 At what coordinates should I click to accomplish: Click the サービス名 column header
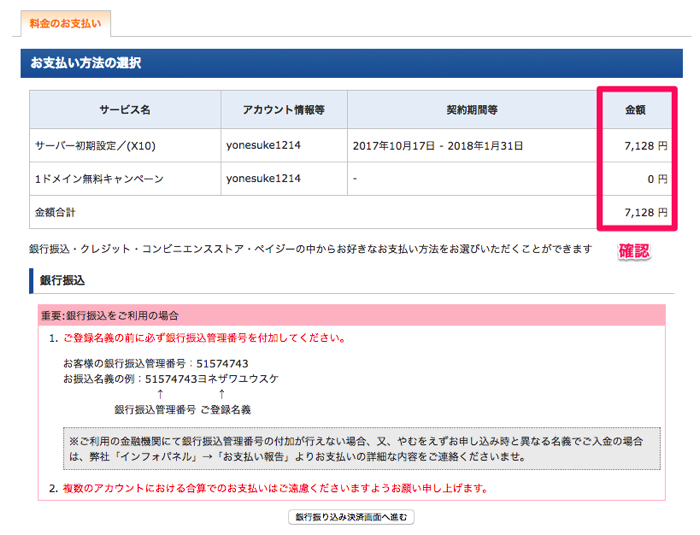(125, 110)
